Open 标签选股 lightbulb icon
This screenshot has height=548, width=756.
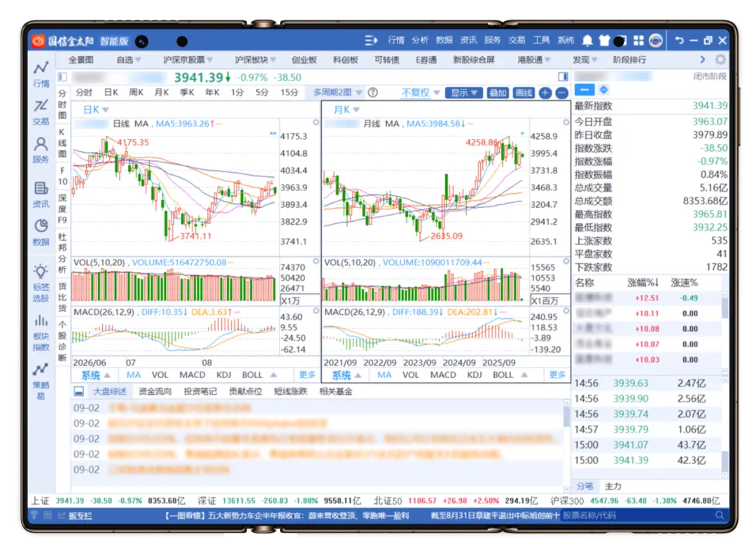(41, 283)
